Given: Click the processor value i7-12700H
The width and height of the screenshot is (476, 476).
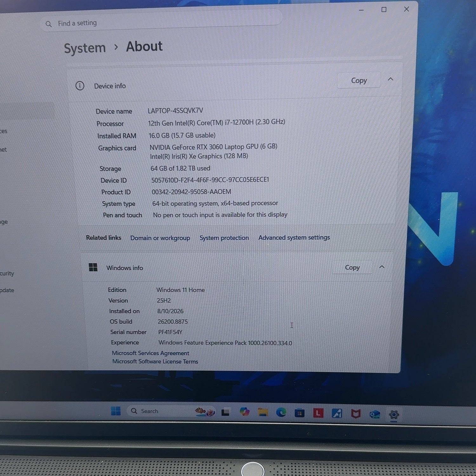Looking at the screenshot, I should (216, 122).
